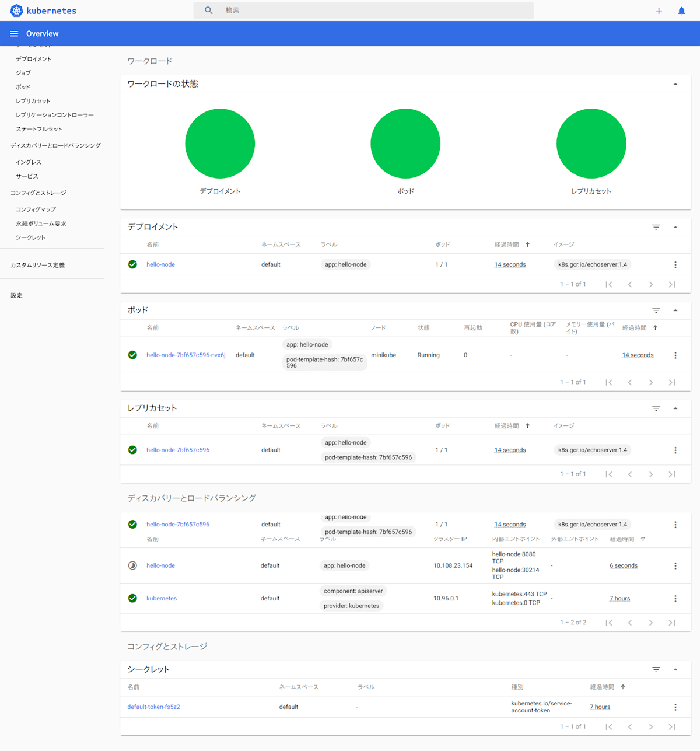The height and width of the screenshot is (751, 700).
Task: Open actions menu for replica set row
Action: [x=675, y=450]
